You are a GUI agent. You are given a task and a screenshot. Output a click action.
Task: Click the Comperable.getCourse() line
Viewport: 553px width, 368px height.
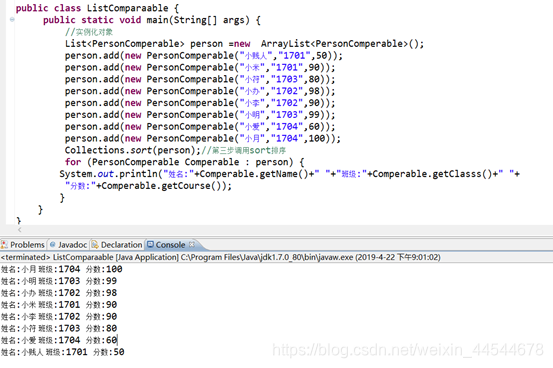tap(148, 186)
